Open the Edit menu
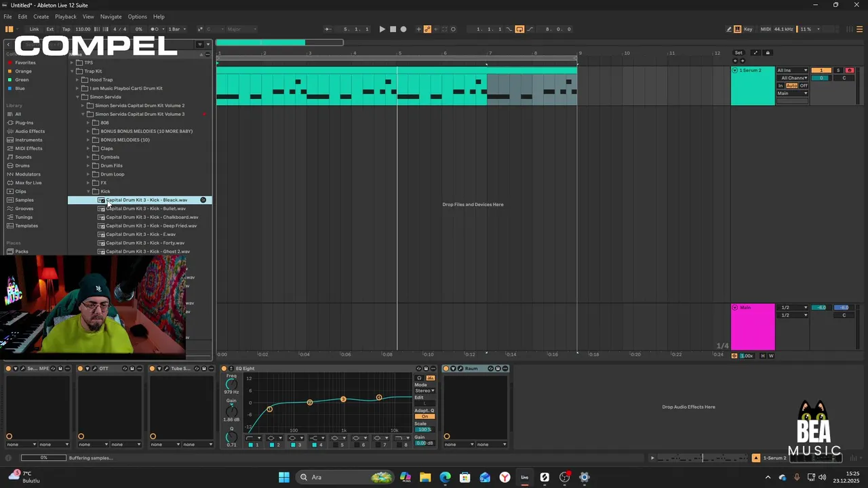This screenshot has width=868, height=488. tap(22, 16)
